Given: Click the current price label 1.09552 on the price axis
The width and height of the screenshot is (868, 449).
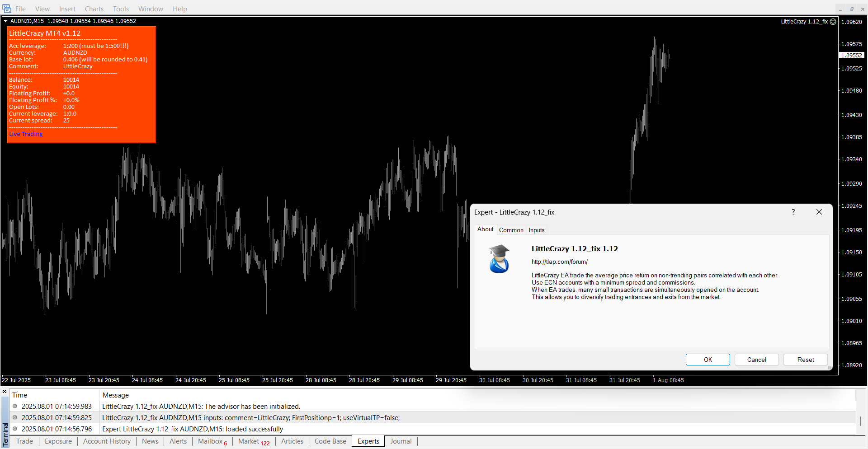Looking at the screenshot, I should [852, 55].
